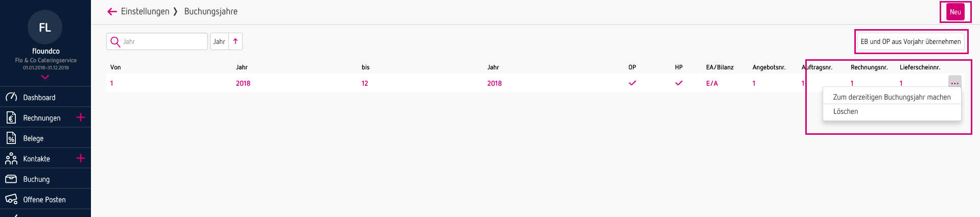
Task: Click the Buchung inbox icon
Action: (11, 179)
